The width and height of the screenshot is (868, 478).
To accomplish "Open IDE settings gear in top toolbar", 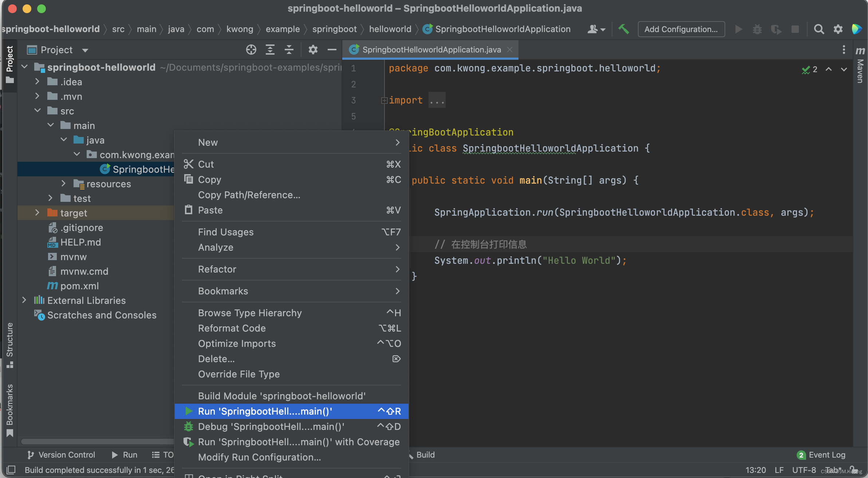I will 838,29.
